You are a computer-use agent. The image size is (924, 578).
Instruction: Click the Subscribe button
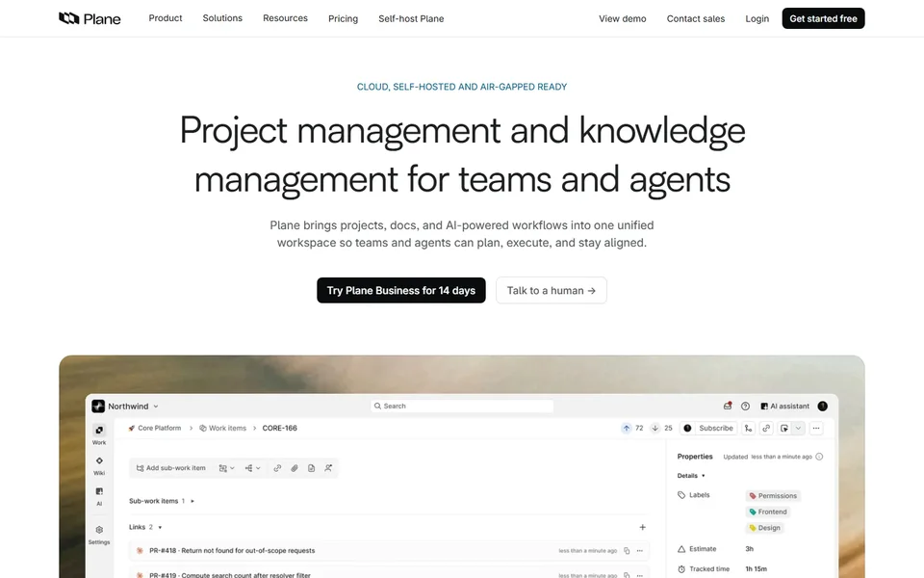tap(715, 428)
